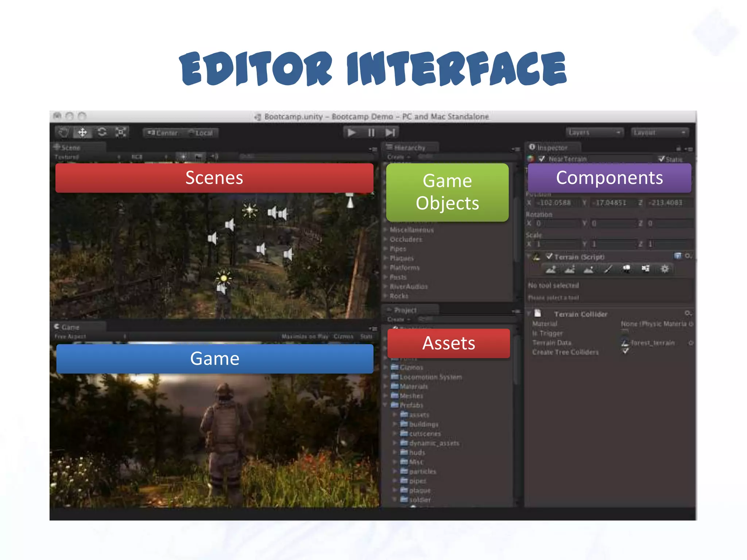Open the RGB render mode dropdown
The image size is (747, 560).
tap(149, 157)
